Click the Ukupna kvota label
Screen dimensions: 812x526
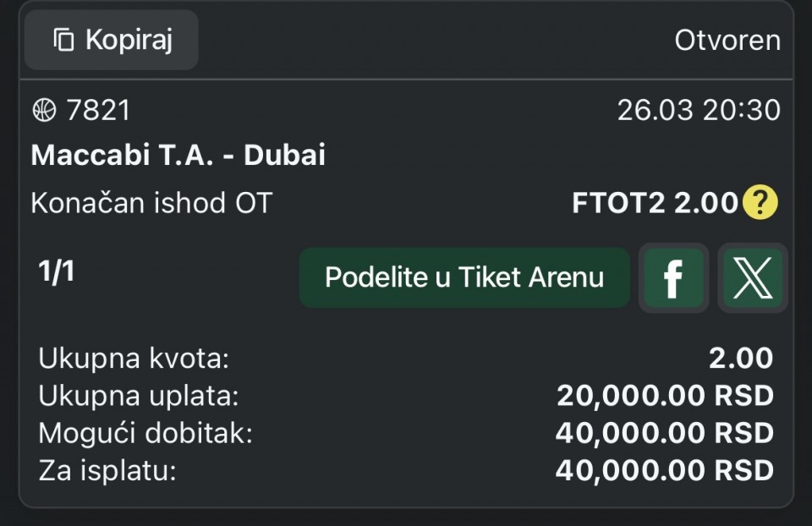[x=134, y=359]
